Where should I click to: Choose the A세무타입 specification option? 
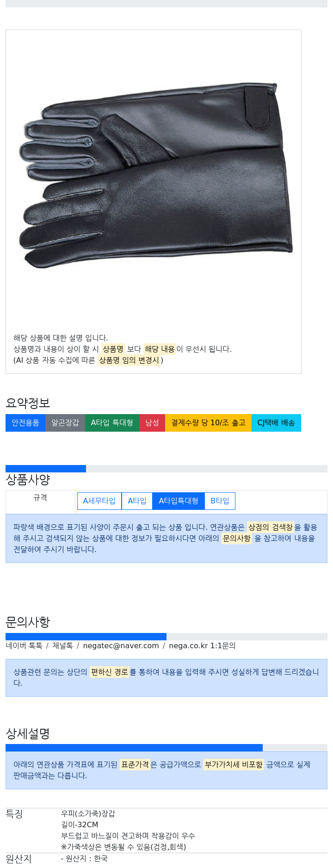pos(99,501)
